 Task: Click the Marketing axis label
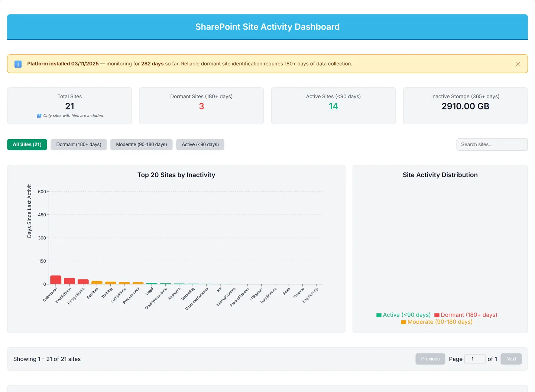tap(188, 294)
